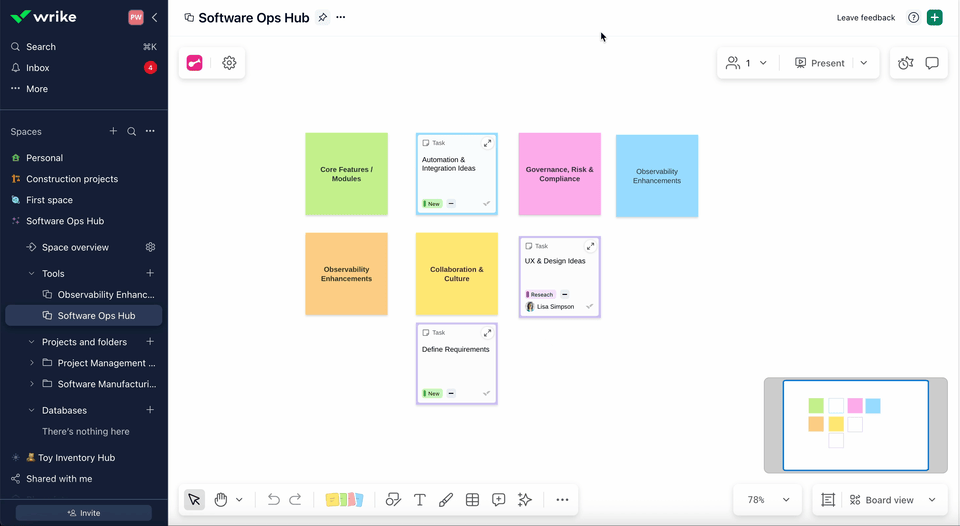Mark Define Requirements task complete
This screenshot has height=526, width=960.
[x=487, y=393]
